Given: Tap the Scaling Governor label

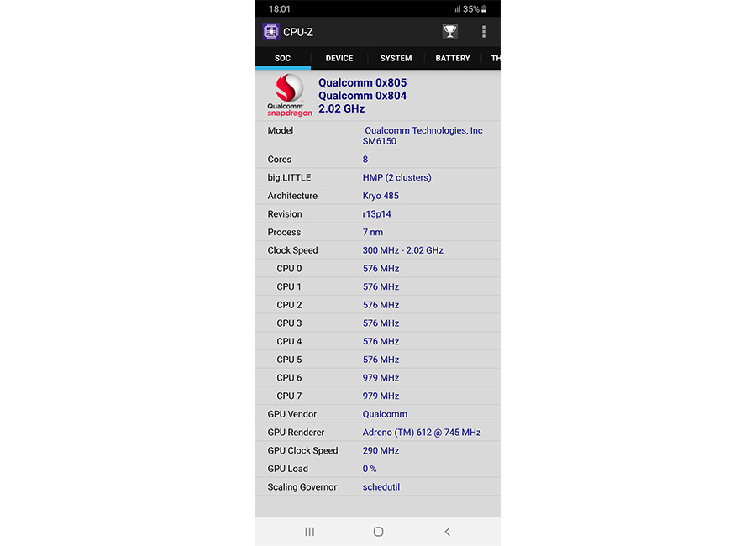Looking at the screenshot, I should [302, 486].
